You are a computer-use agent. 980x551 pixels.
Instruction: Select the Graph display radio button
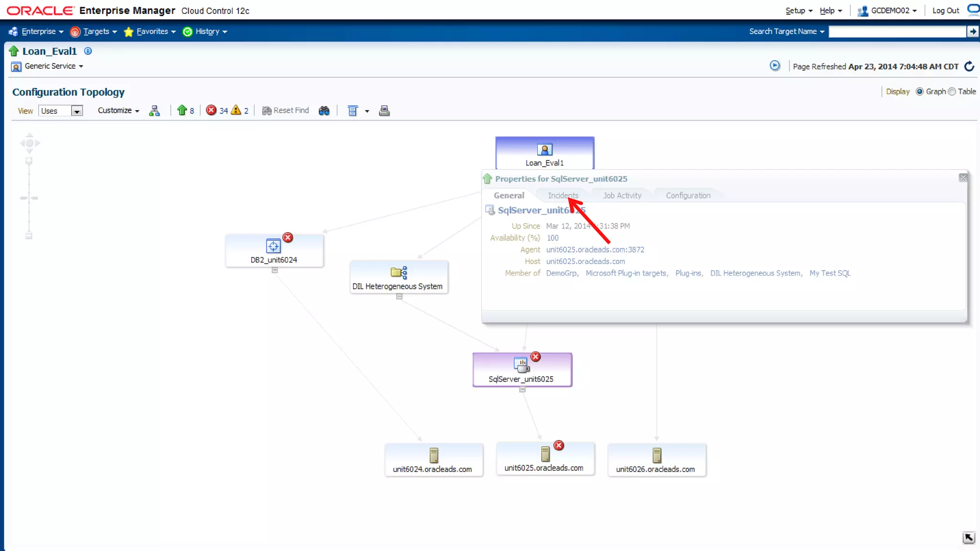pos(920,91)
